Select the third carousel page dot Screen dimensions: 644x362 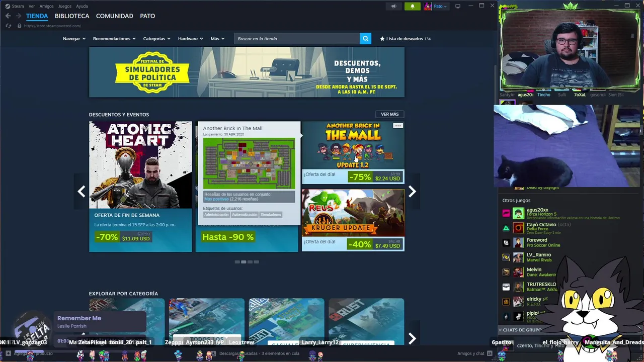coord(250,262)
